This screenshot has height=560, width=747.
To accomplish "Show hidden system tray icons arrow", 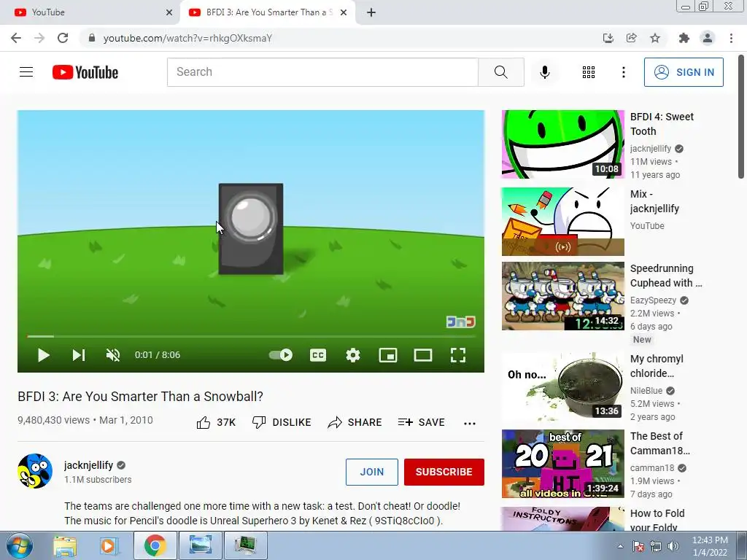I will 620,546.
